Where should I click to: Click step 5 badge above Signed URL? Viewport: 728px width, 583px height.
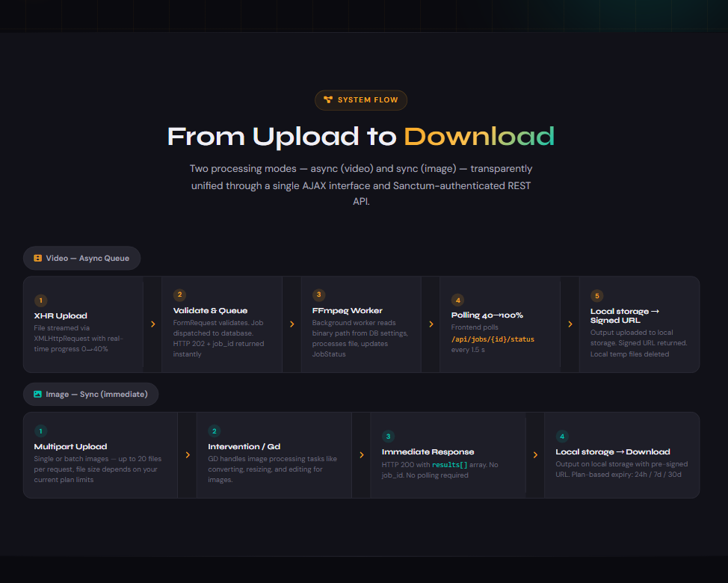click(596, 295)
